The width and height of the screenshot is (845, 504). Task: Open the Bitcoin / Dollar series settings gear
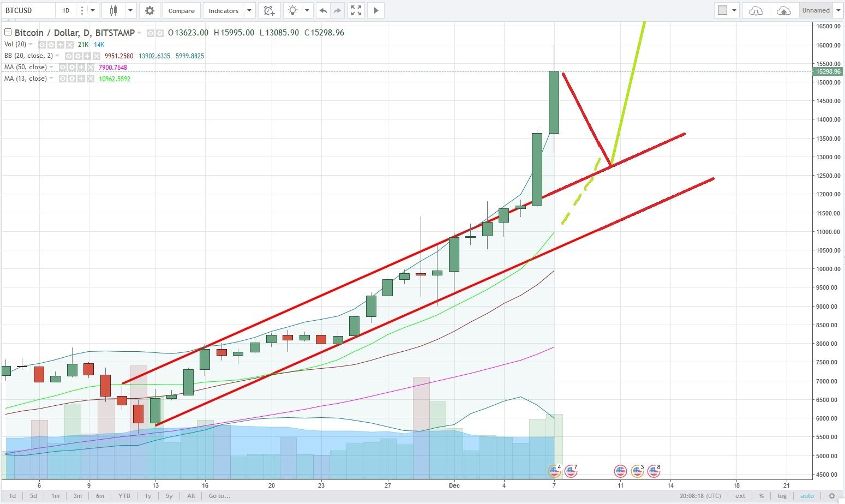pyautogui.click(x=160, y=33)
